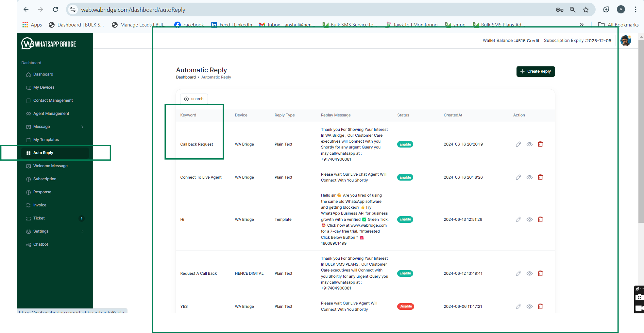Sort by Keyword column header

(x=188, y=115)
